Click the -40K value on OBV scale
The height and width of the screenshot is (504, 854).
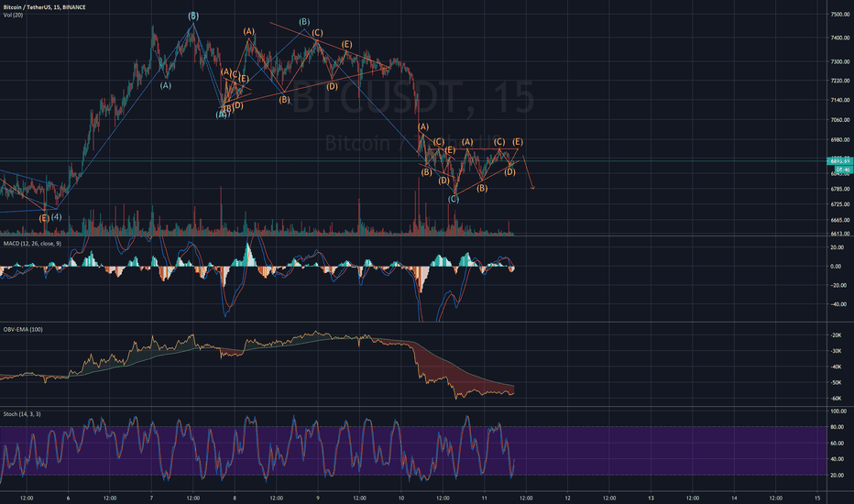pyautogui.click(x=836, y=367)
